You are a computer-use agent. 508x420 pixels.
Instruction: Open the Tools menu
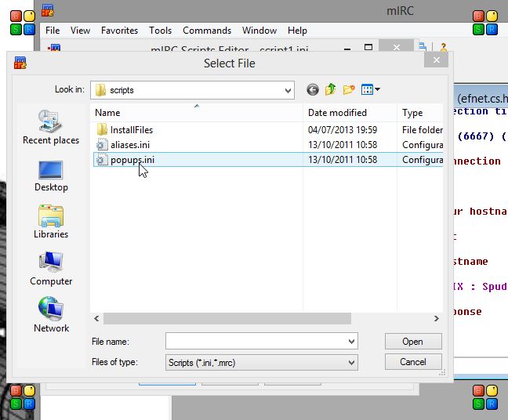[x=160, y=31]
